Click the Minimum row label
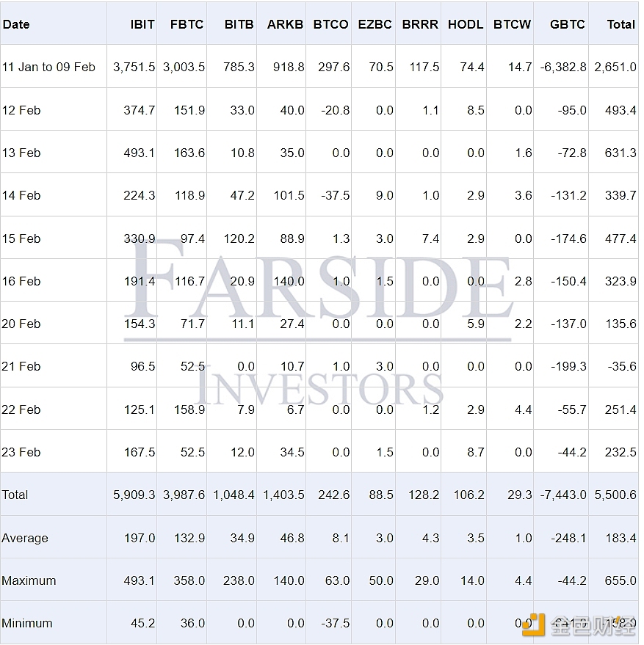Screen dimensions: 644x645 pos(27,623)
